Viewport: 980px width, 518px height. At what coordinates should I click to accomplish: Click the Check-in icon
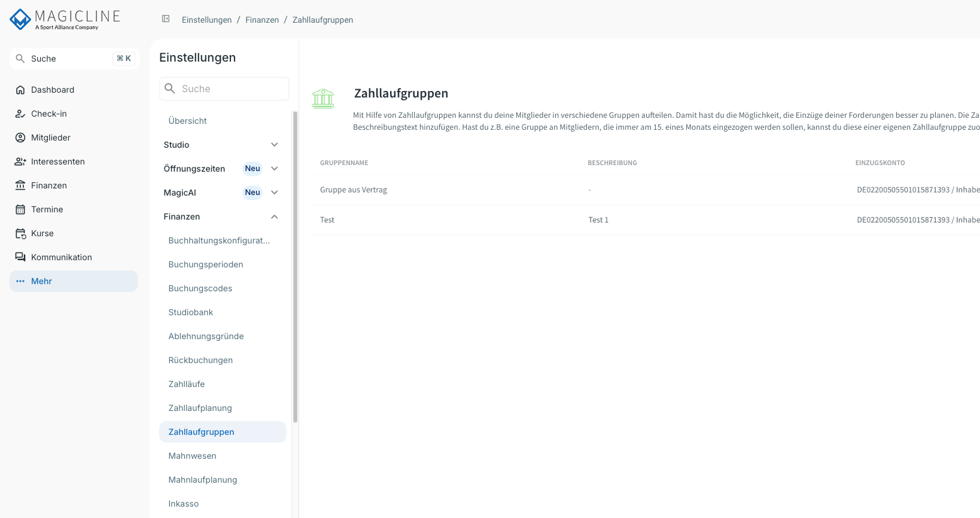(20, 114)
